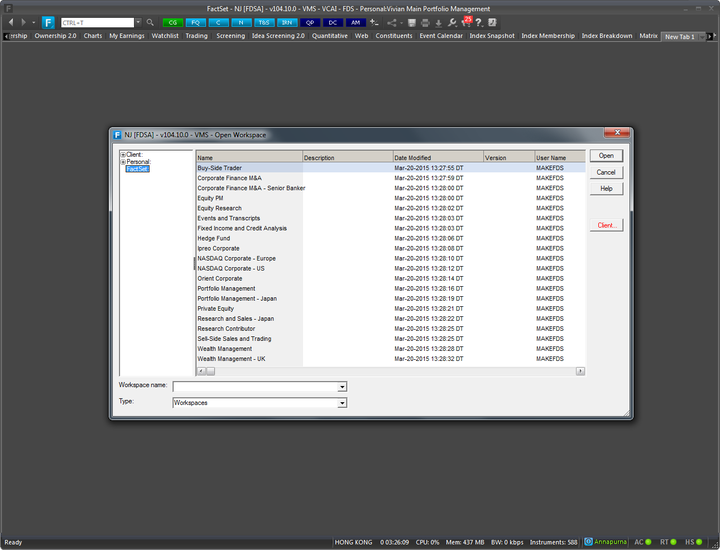The height and width of the screenshot is (550, 720).
Task: Open the wrench settings tool icon
Action: point(452,22)
